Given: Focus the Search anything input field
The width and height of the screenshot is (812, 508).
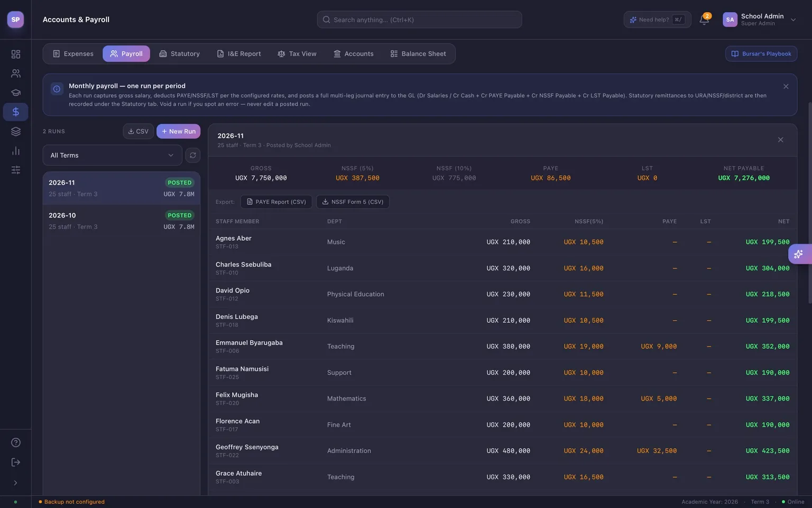Looking at the screenshot, I should pyautogui.click(x=419, y=20).
